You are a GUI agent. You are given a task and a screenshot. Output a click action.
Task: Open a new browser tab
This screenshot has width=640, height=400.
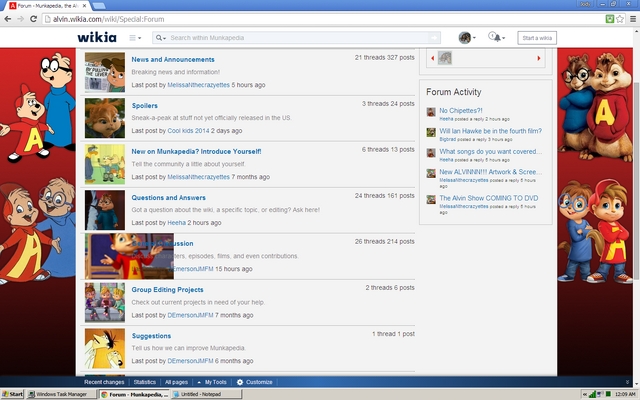(x=99, y=6)
